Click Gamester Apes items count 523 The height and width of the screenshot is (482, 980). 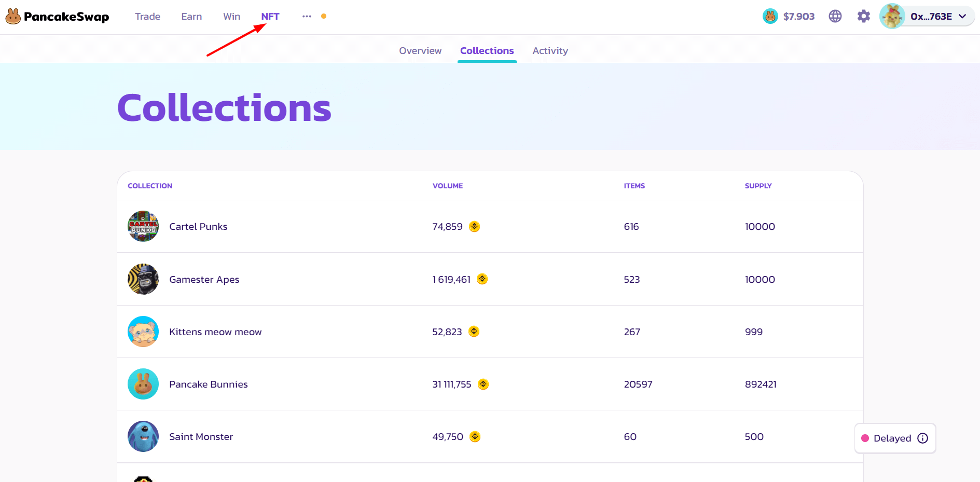(x=632, y=280)
